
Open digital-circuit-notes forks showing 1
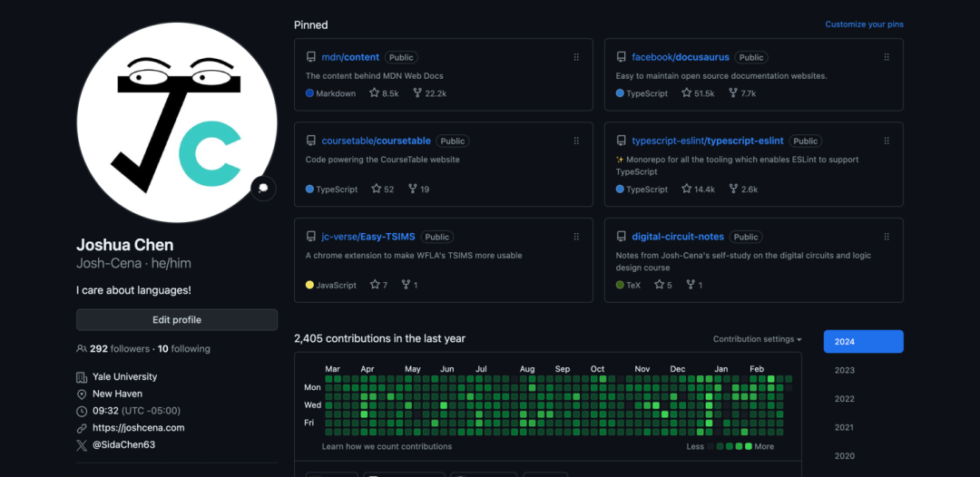click(x=694, y=285)
